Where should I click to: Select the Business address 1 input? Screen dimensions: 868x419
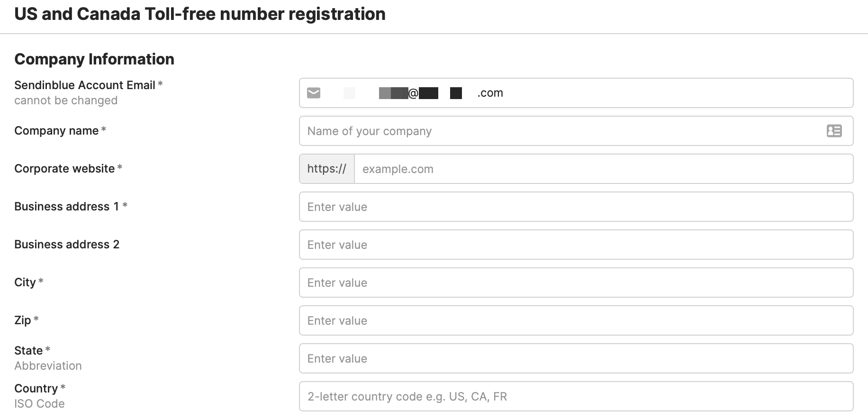click(x=576, y=207)
